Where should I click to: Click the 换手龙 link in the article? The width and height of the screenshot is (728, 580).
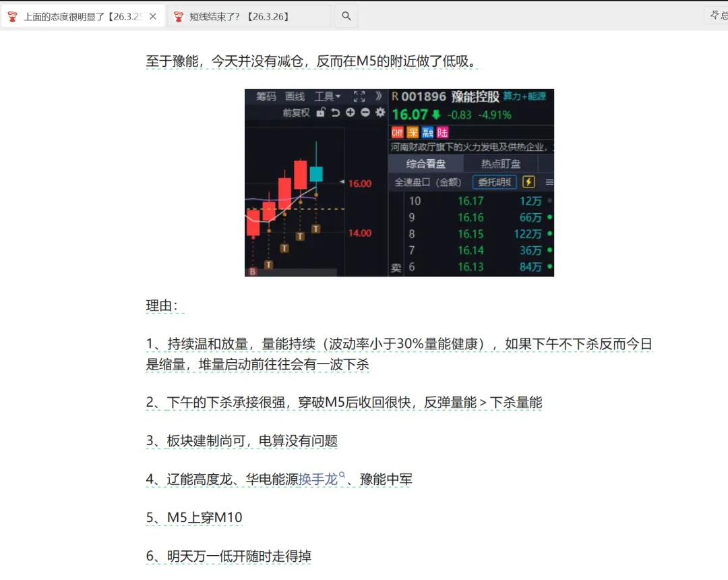tap(316, 480)
